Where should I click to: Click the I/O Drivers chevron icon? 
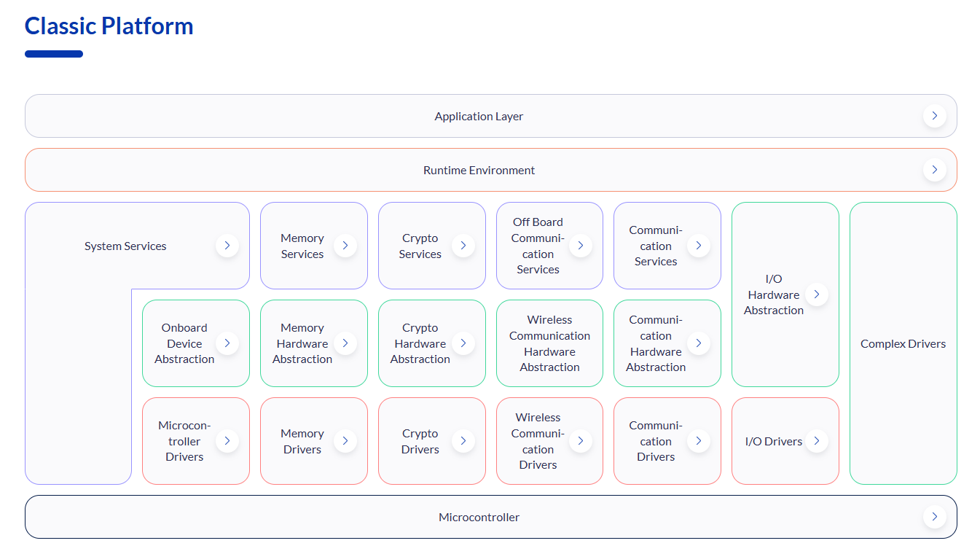pos(817,441)
